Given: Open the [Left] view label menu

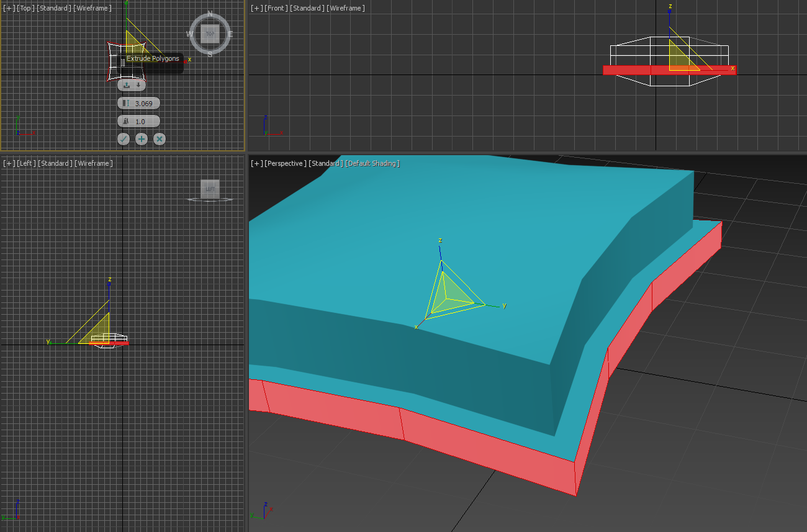Looking at the screenshot, I should click(27, 163).
